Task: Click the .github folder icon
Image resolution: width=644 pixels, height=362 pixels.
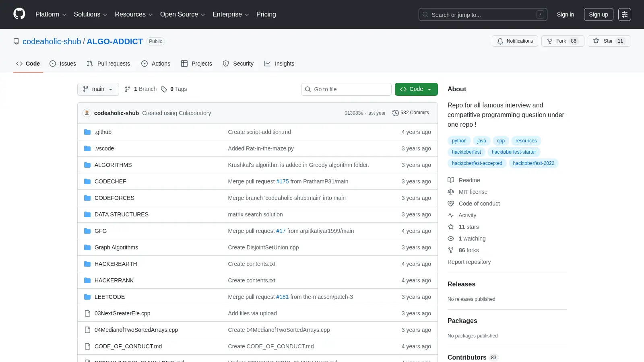Action: tap(87, 132)
